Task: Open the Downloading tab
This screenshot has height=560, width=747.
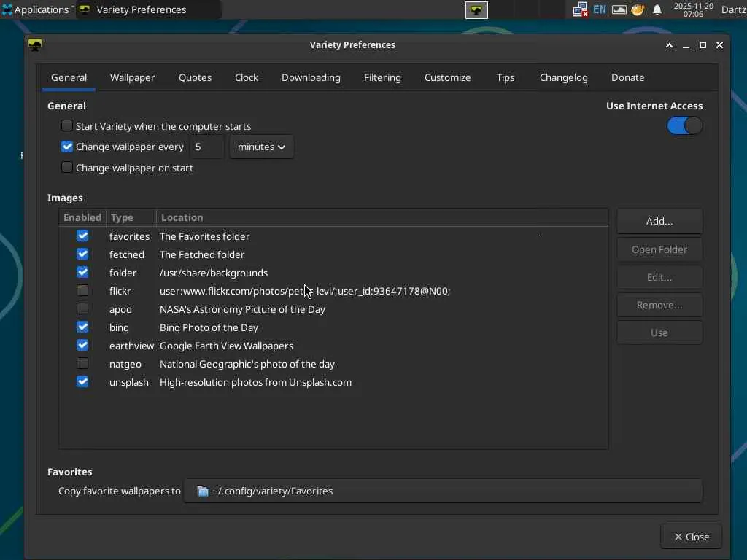Action: coord(311,77)
